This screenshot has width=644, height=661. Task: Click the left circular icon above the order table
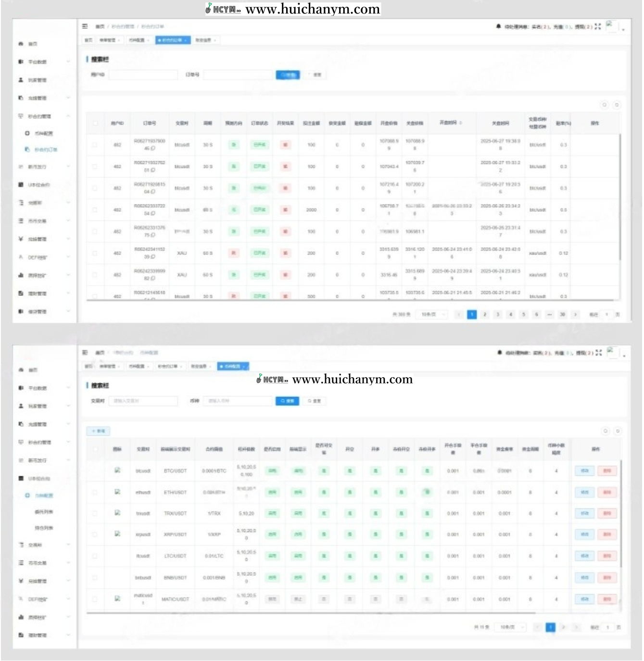(x=605, y=105)
